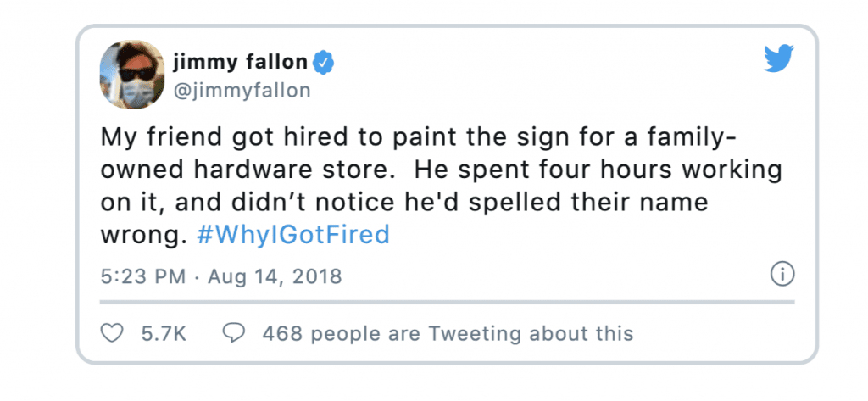The height and width of the screenshot is (401, 868).
Task: Click the blue verified checkmark badge
Action: coord(324,63)
